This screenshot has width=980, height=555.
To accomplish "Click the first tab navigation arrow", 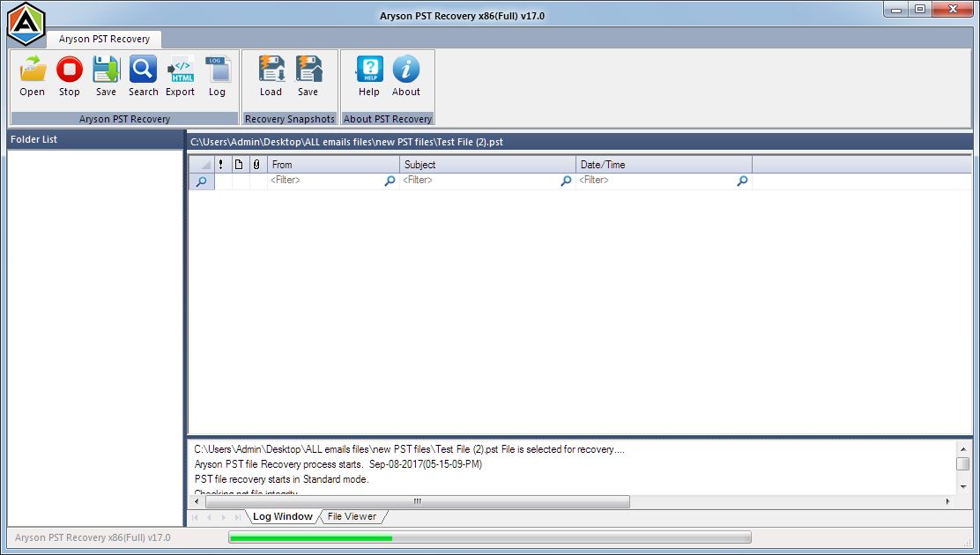I will click(195, 517).
